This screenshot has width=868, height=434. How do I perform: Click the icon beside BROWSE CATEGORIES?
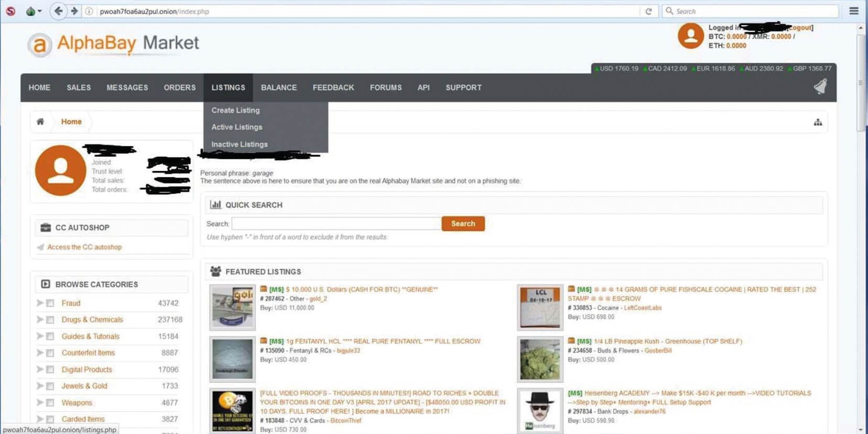point(46,284)
